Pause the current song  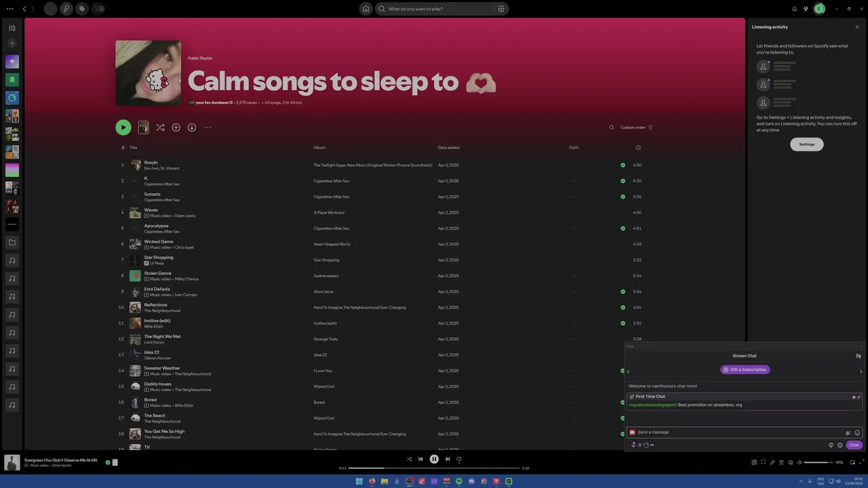coord(434,459)
